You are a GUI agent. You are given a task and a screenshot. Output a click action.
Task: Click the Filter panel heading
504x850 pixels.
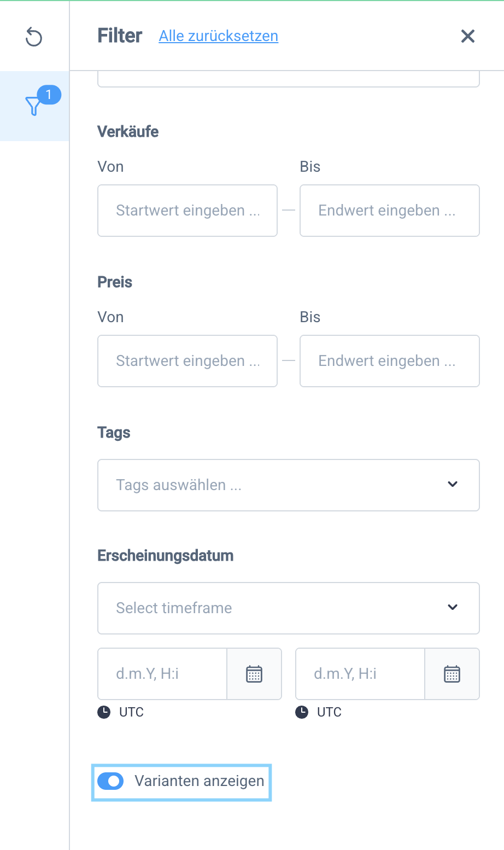119,36
